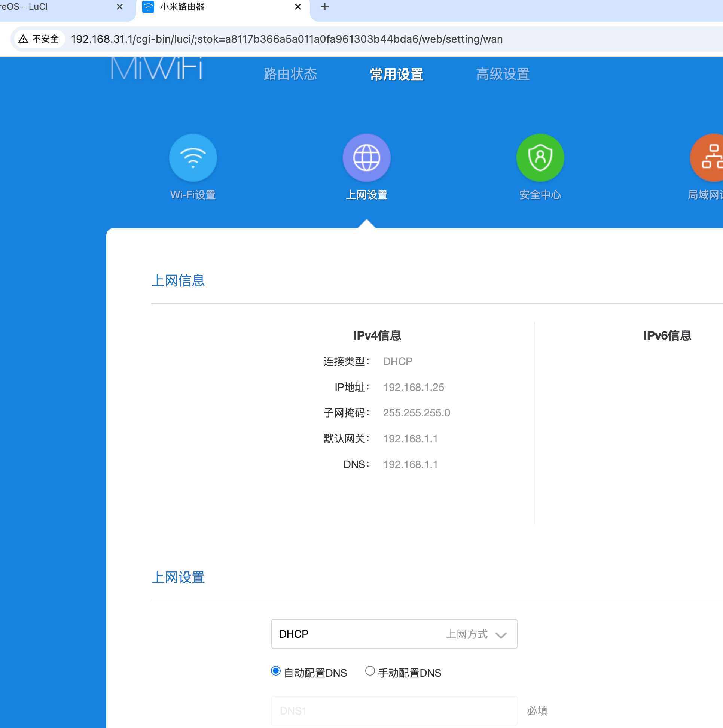The width and height of the screenshot is (723, 728).
Task: Open the DHCP connection mode dropdown
Action: point(376,634)
